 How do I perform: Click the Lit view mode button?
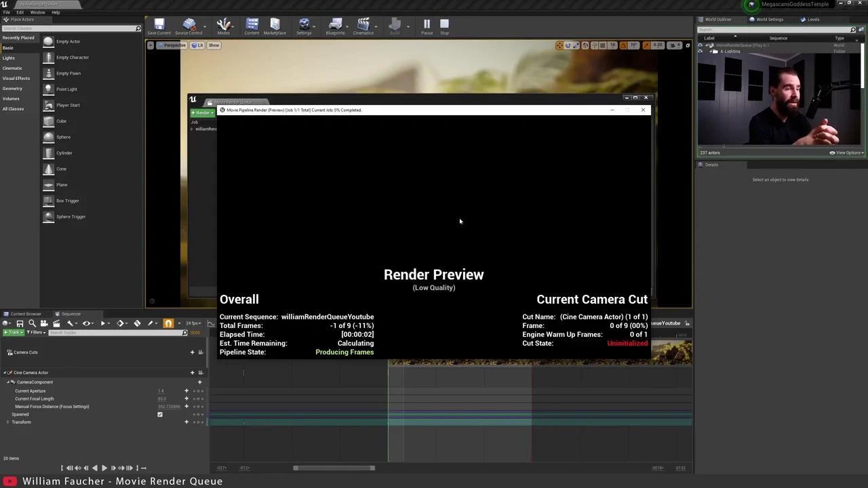coord(197,45)
